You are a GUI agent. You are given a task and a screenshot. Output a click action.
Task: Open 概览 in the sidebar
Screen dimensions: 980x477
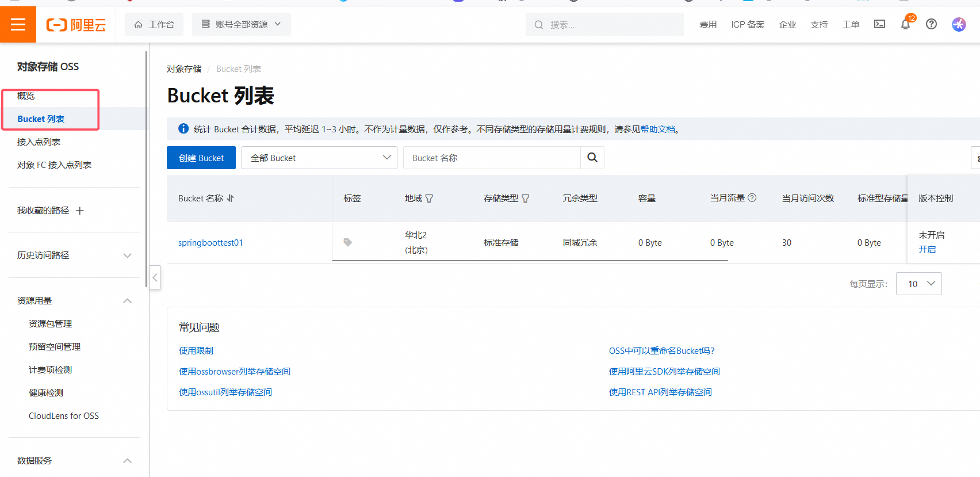coord(26,96)
